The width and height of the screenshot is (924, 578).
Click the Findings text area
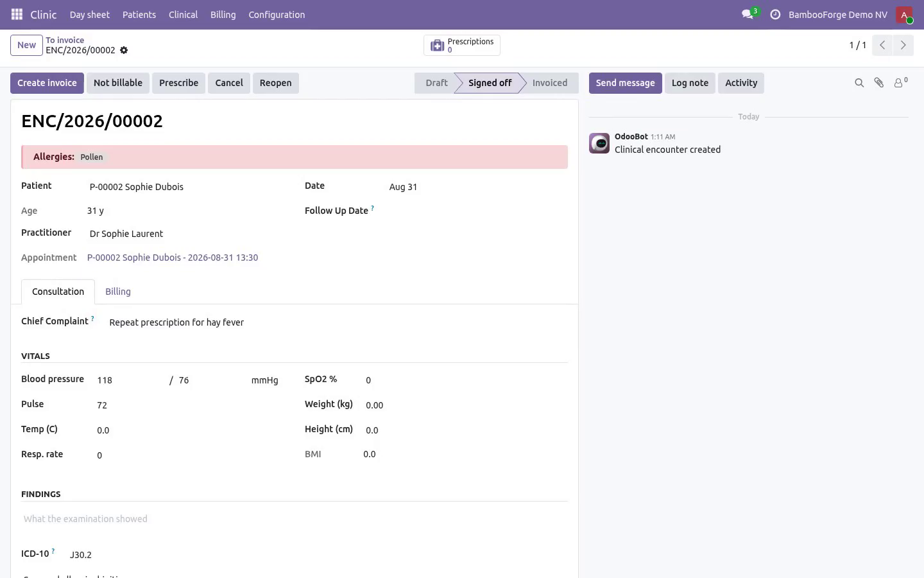pos(295,519)
